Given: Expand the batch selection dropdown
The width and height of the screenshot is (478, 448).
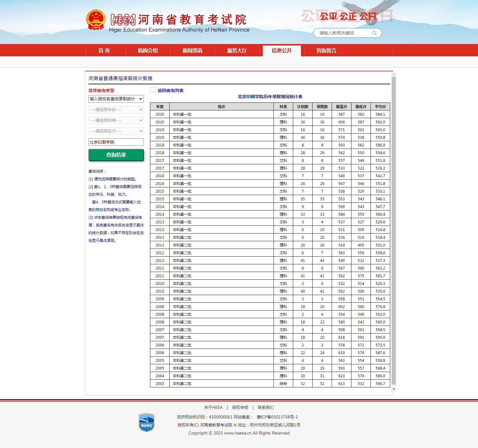Looking at the screenshot, I should tap(116, 131).
